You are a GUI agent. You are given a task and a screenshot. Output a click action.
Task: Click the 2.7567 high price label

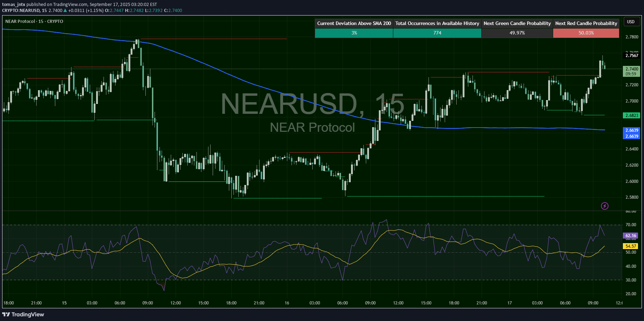(x=632, y=56)
